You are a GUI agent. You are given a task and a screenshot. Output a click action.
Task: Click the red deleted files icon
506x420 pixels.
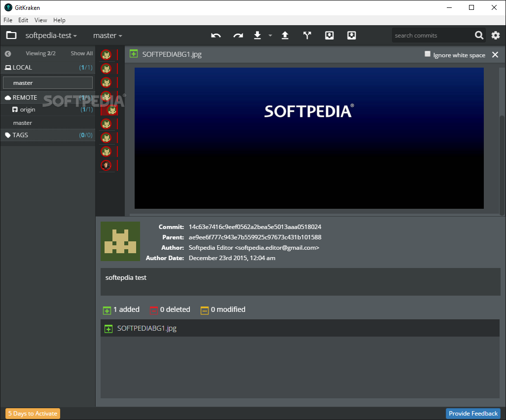[153, 310]
